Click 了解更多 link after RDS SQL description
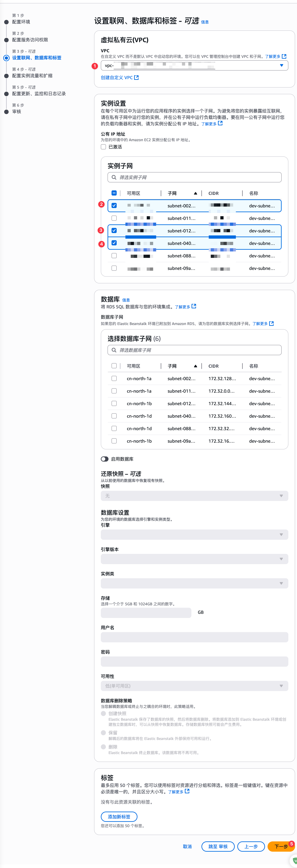Image resolution: width=297 pixels, height=868 pixels. tap(185, 307)
